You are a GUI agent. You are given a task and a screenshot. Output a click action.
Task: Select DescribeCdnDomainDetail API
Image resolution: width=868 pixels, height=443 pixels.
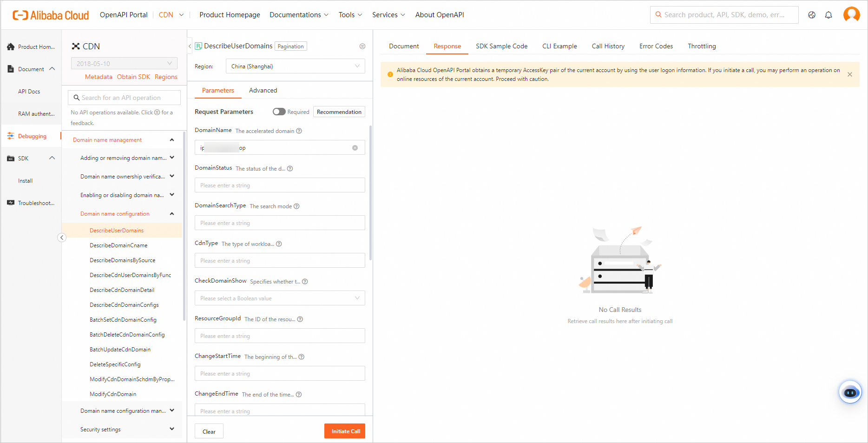point(122,290)
